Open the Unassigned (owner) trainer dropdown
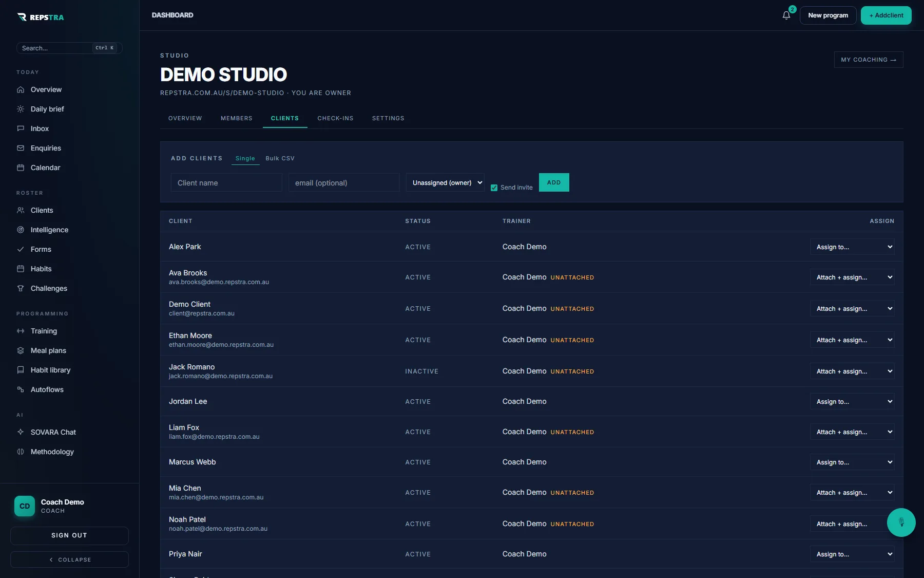Screen dimensions: 924x578 [445, 182]
